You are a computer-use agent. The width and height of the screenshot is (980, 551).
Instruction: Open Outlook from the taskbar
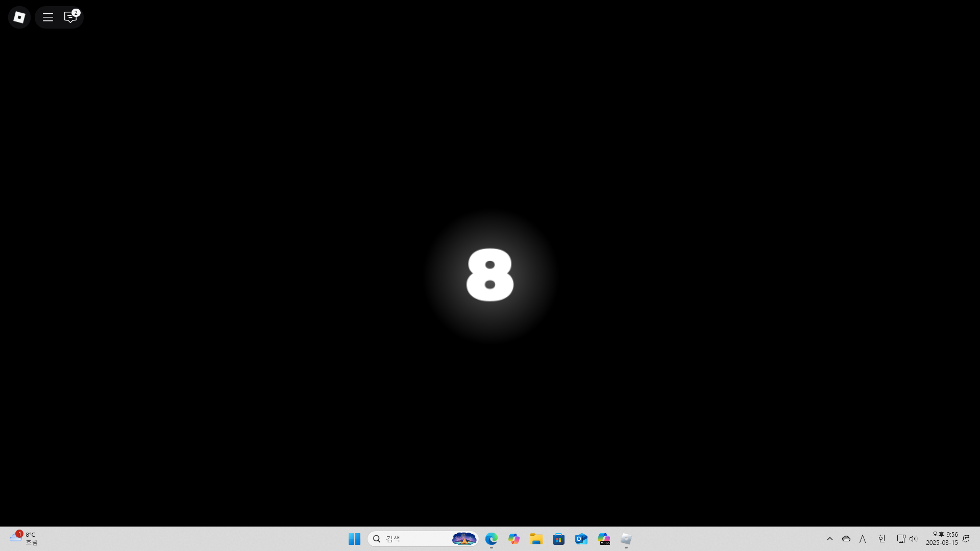(581, 539)
